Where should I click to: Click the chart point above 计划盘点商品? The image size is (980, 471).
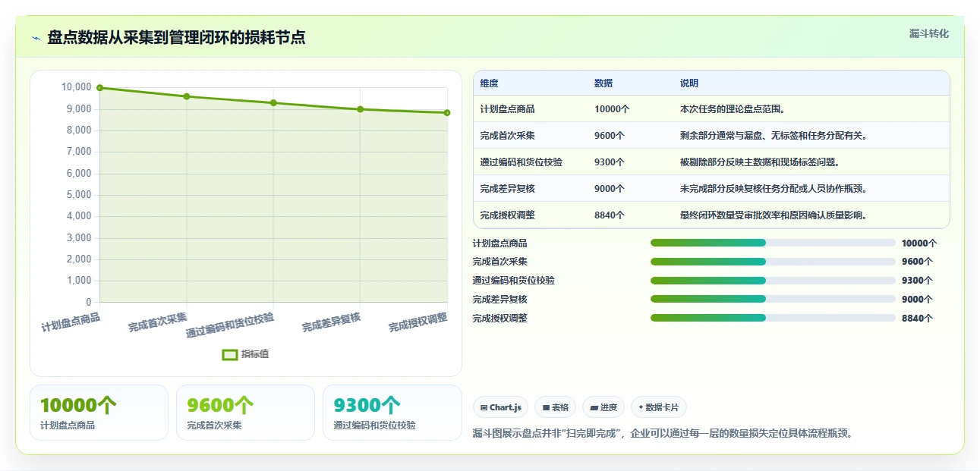(99, 88)
